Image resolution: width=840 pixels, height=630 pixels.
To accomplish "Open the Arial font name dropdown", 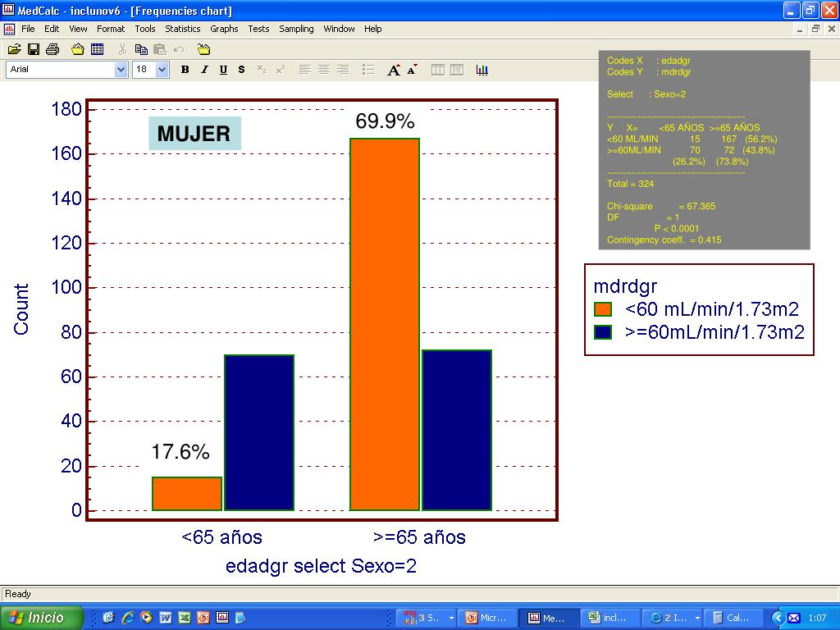I will coord(121,70).
